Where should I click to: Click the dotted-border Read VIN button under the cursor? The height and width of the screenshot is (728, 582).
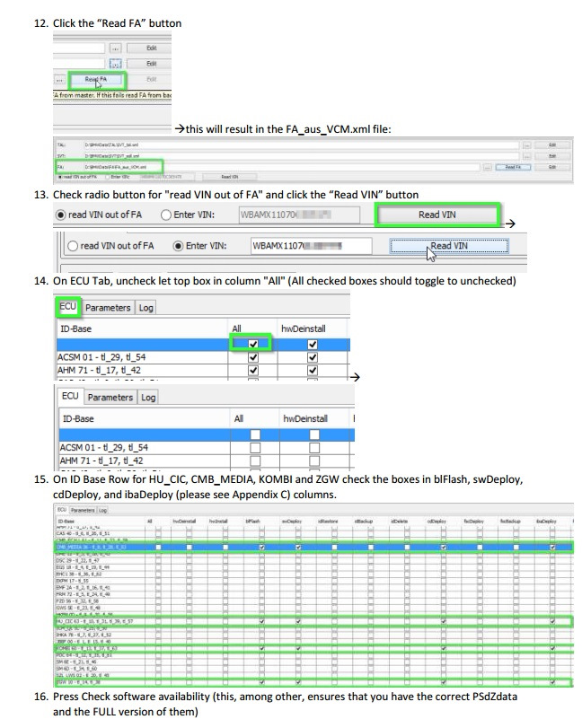tap(449, 246)
